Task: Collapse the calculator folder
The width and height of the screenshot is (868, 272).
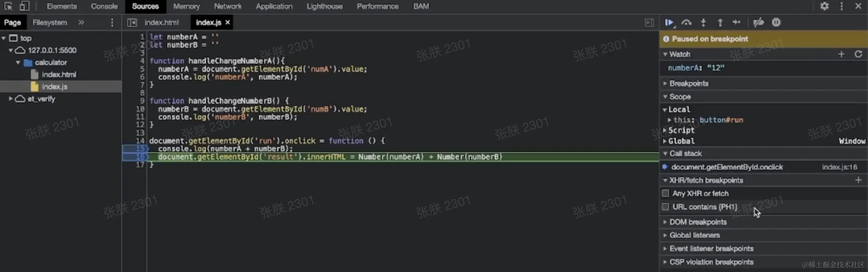Action: tap(18, 62)
